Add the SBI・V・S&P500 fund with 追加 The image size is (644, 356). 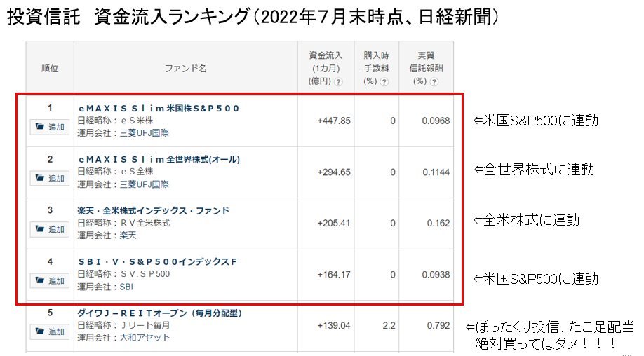click(50, 280)
